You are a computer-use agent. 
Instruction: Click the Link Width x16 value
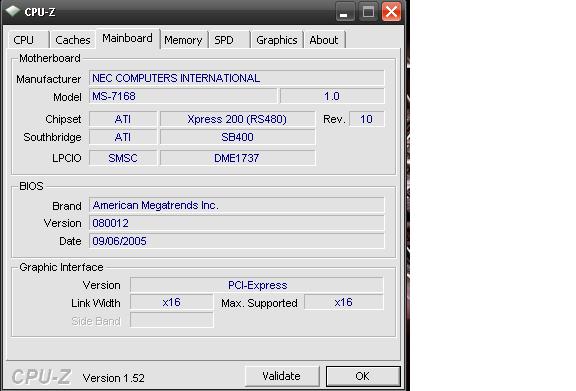click(x=172, y=302)
